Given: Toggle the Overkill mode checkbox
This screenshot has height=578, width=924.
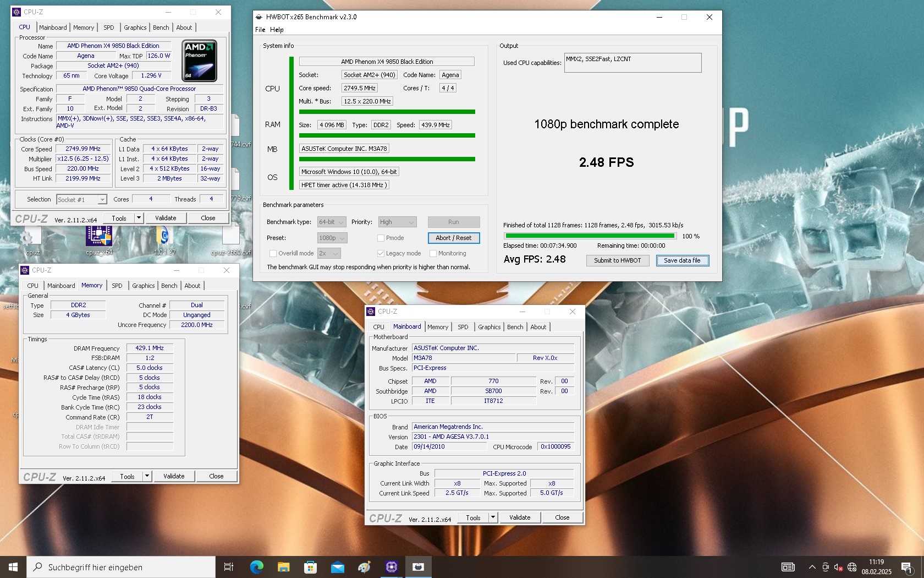Looking at the screenshot, I should 273,253.
